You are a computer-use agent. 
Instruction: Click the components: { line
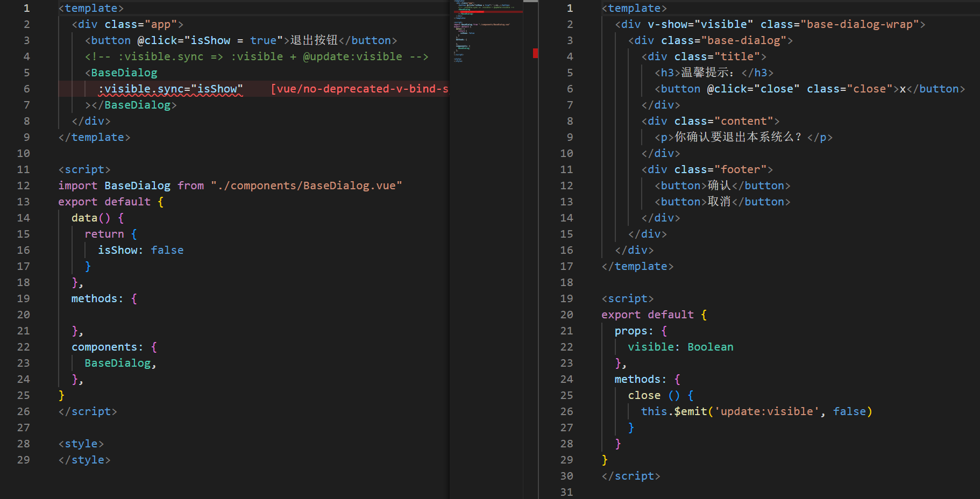pyautogui.click(x=115, y=347)
